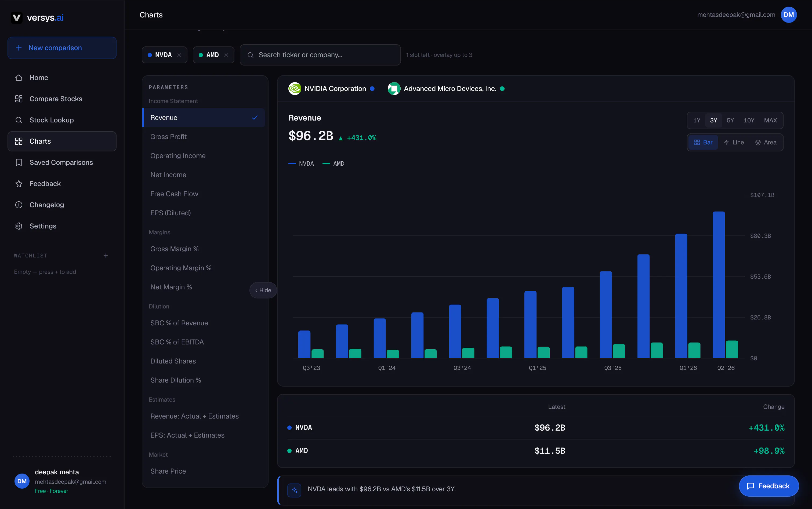Click the Feedback star icon in sidebar

click(19, 184)
